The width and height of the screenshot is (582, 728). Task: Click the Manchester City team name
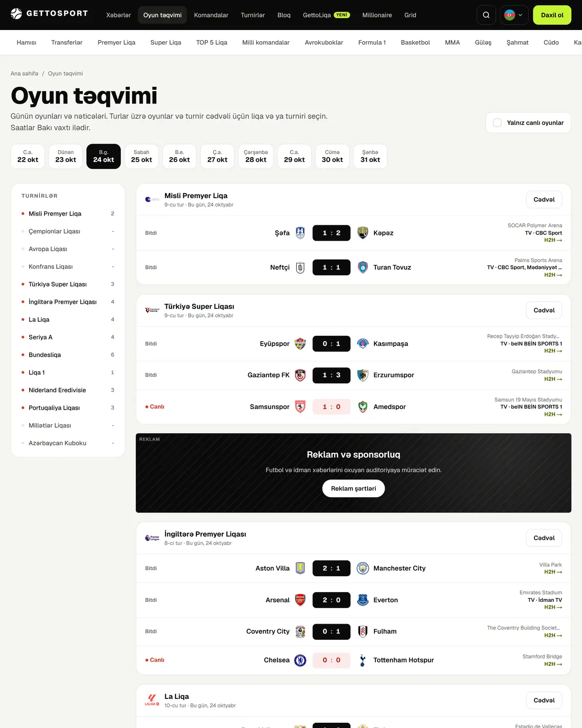[400, 568]
